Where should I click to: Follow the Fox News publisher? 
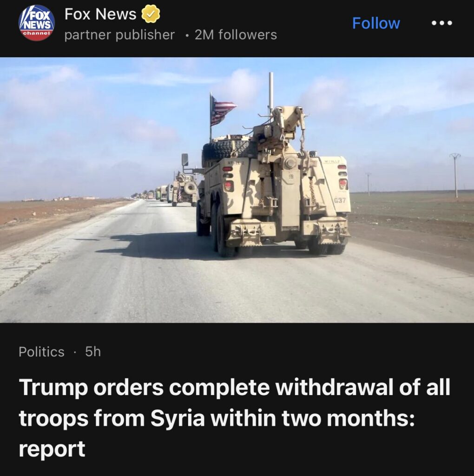click(376, 23)
